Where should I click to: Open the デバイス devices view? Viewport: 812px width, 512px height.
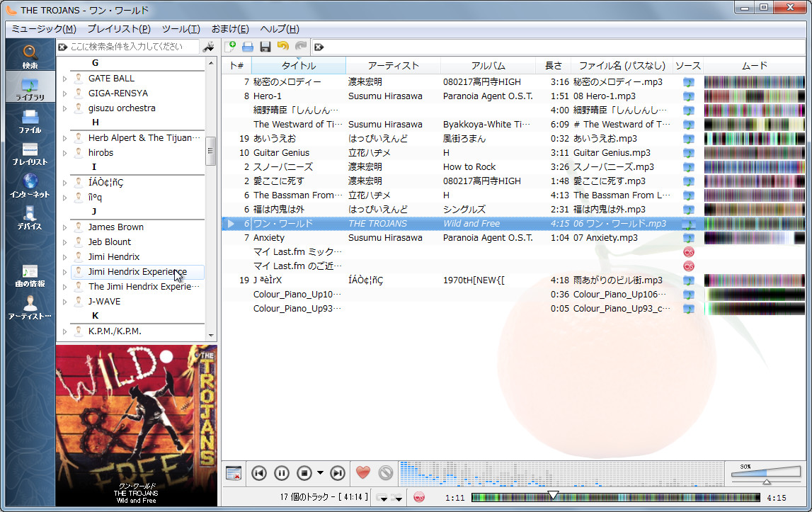30,217
